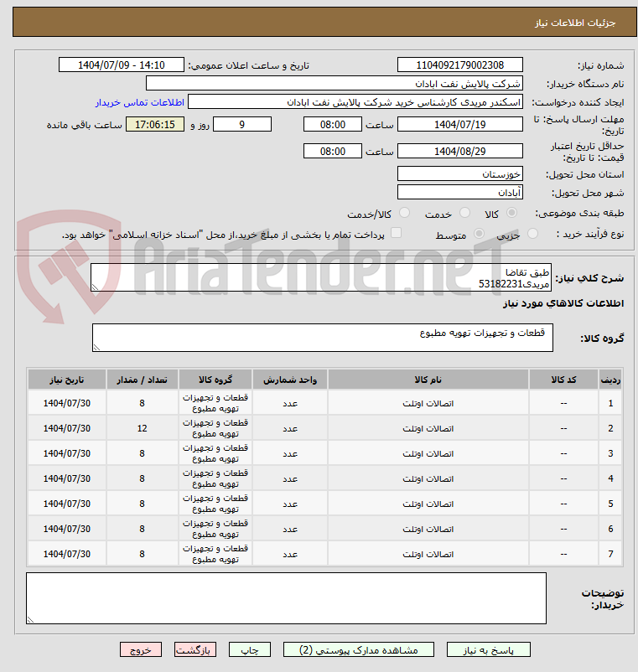
Task: Select the کالا radio button
Action: click(x=511, y=213)
